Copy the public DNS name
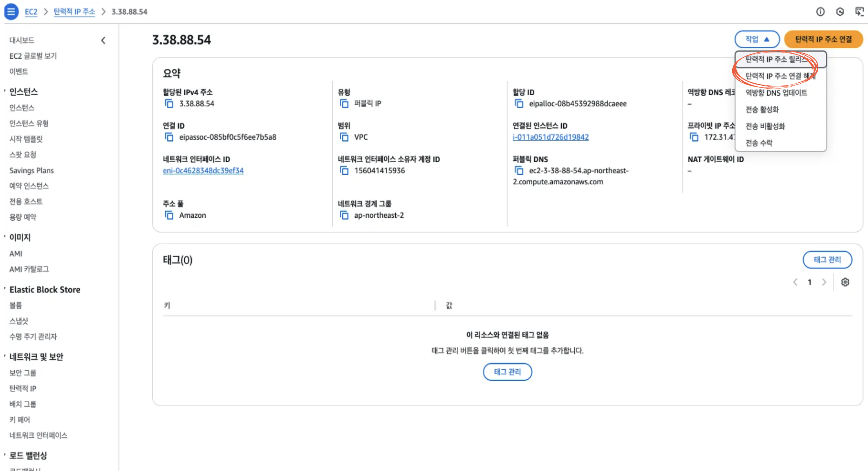This screenshot has width=868, height=472. pos(519,171)
